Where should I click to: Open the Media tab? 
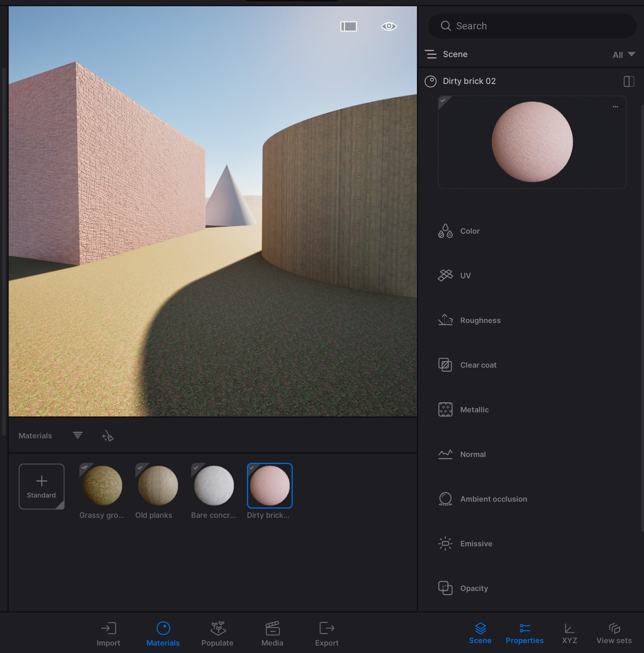pos(272,634)
